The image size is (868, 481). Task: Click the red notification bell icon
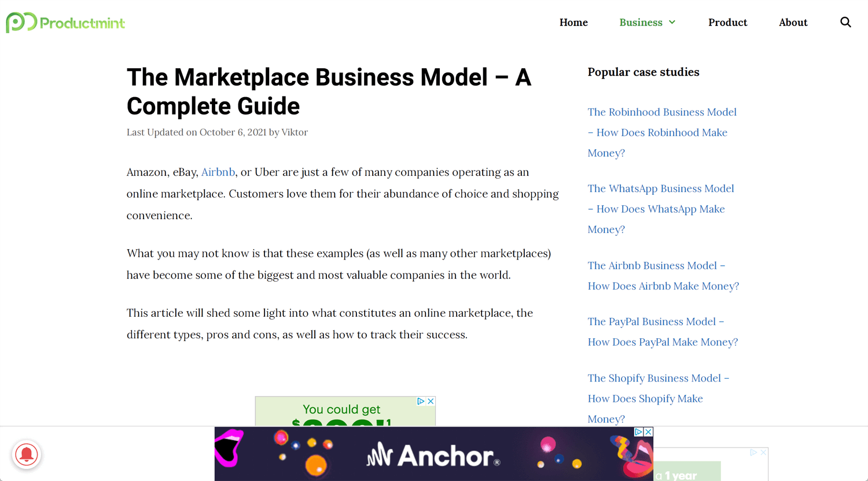(27, 454)
